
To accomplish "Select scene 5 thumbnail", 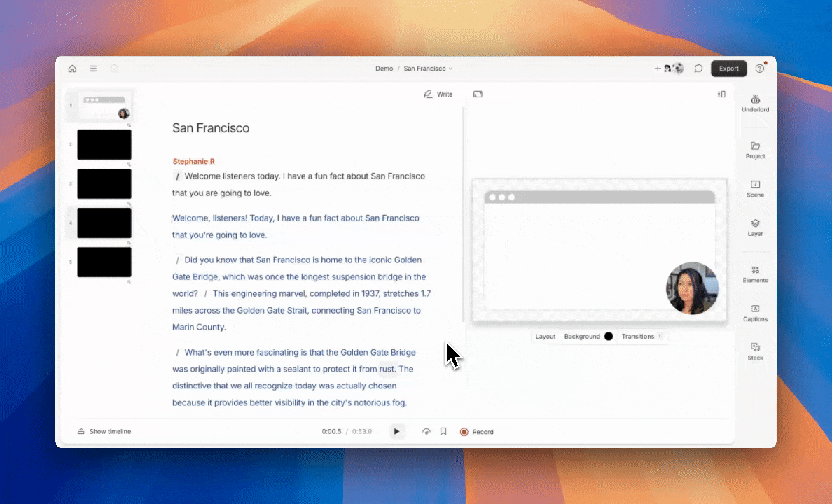I will tap(104, 262).
